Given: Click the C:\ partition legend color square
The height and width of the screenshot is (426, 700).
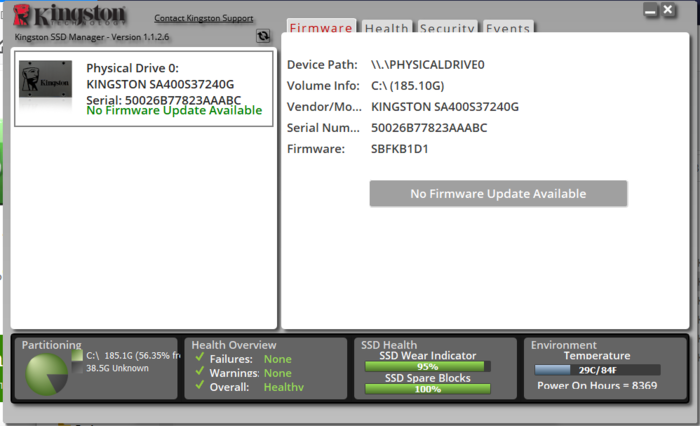Looking at the screenshot, I should coord(77,355).
